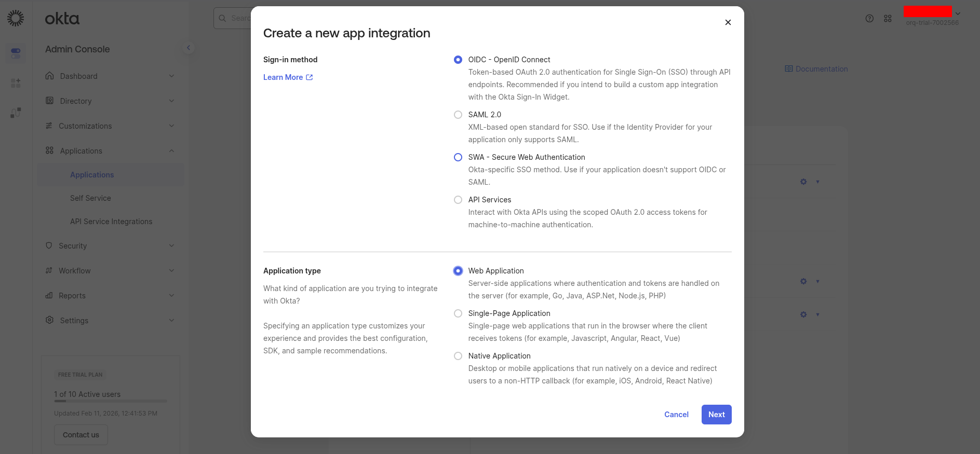The image size is (980, 454).
Task: Click the okta wordmark logo
Action: (62, 19)
